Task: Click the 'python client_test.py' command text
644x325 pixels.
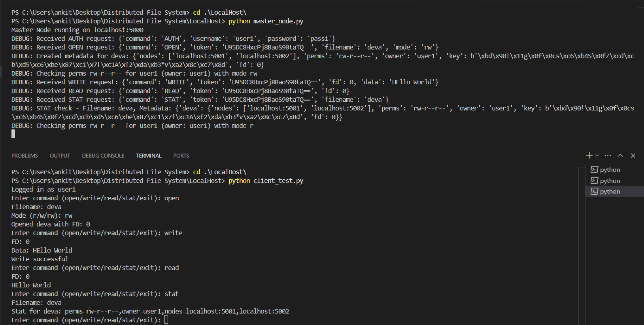Action: tap(266, 181)
